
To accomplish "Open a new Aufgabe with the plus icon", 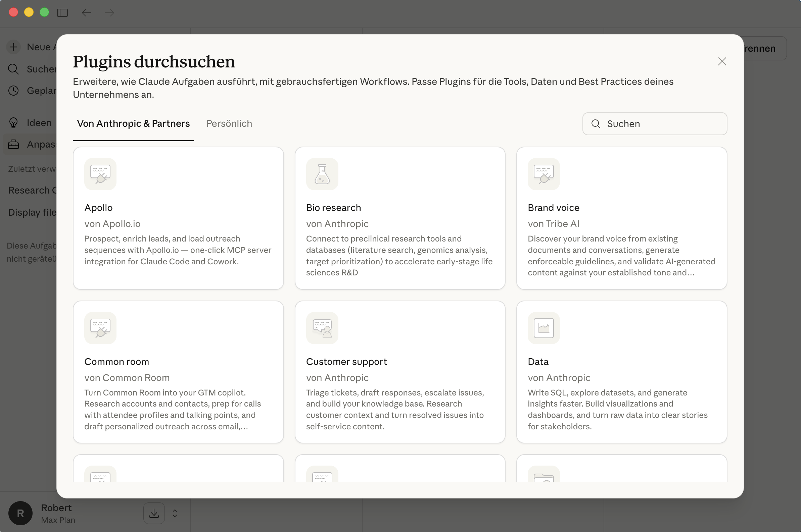I will click(x=13, y=47).
